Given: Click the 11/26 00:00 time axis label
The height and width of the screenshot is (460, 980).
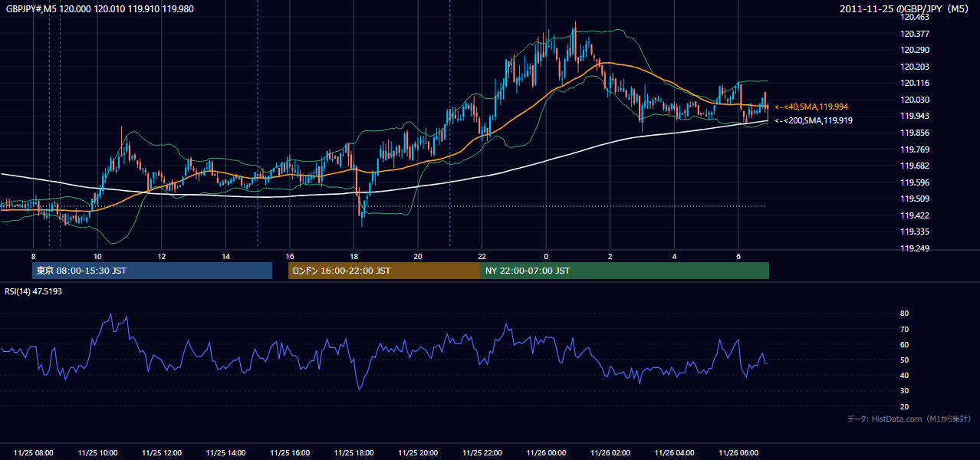Looking at the screenshot, I should tap(546, 453).
